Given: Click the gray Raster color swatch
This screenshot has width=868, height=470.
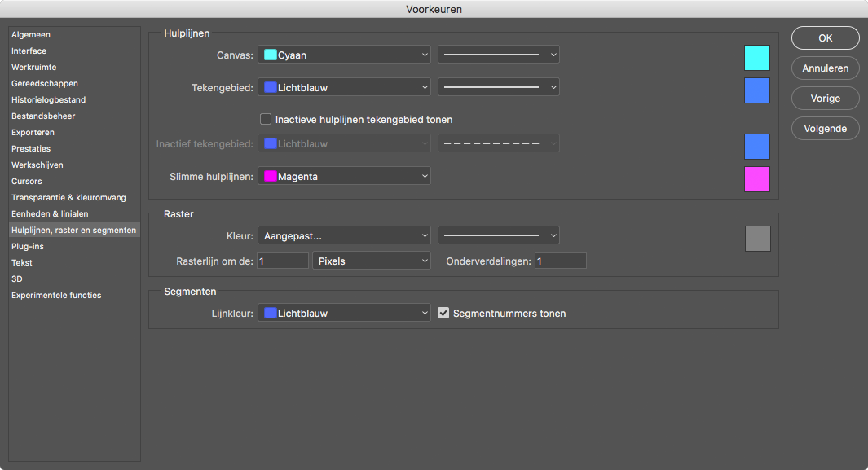Looking at the screenshot, I should pyautogui.click(x=757, y=239).
